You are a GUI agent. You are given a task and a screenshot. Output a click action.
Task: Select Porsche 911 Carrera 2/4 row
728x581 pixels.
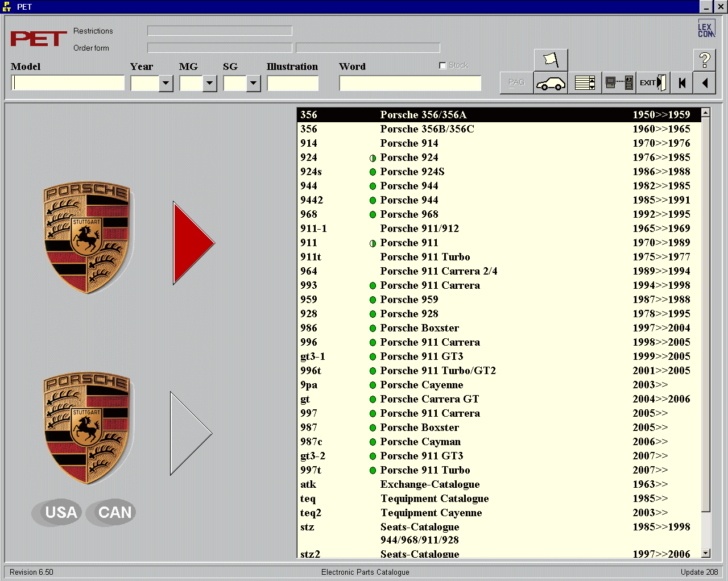(x=499, y=271)
